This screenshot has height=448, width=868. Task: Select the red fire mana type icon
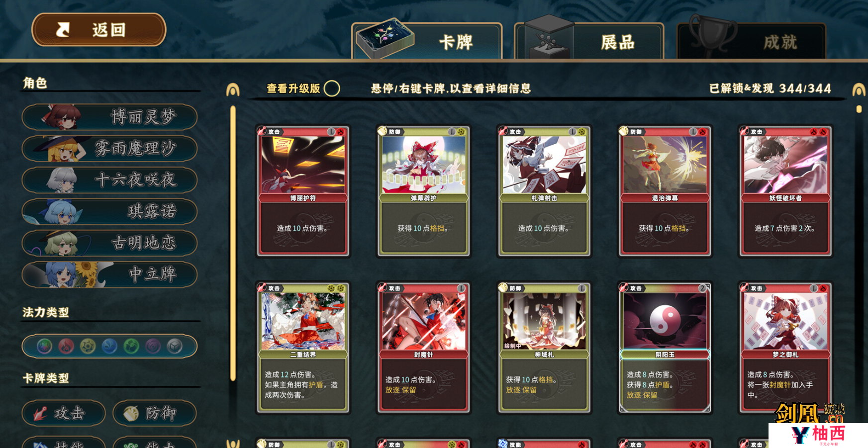[x=66, y=346]
